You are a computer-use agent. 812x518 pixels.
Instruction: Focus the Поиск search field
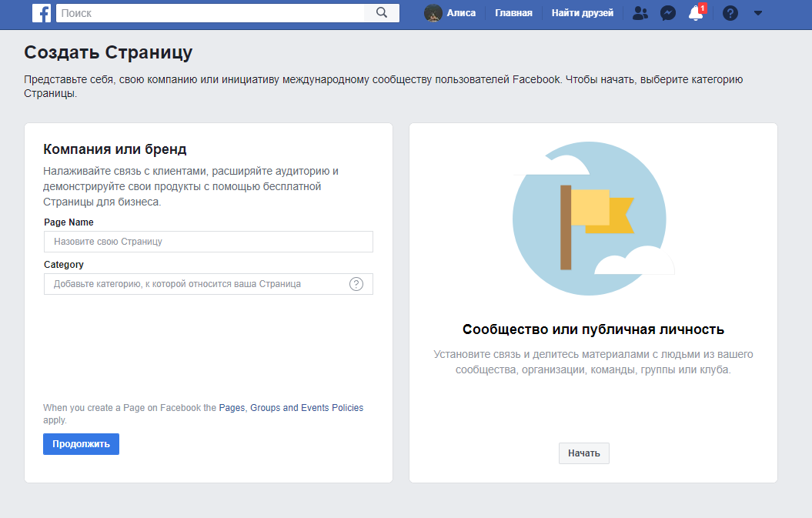coord(210,13)
